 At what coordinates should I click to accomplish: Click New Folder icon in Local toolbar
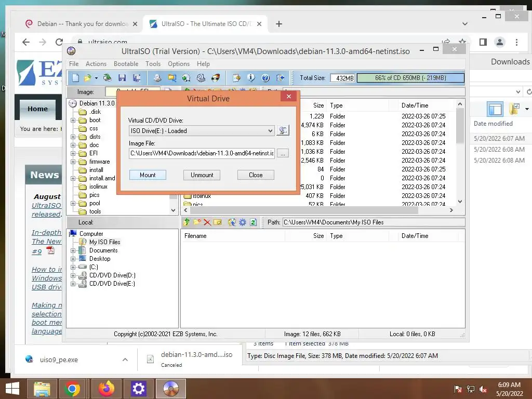pyautogui.click(x=197, y=222)
